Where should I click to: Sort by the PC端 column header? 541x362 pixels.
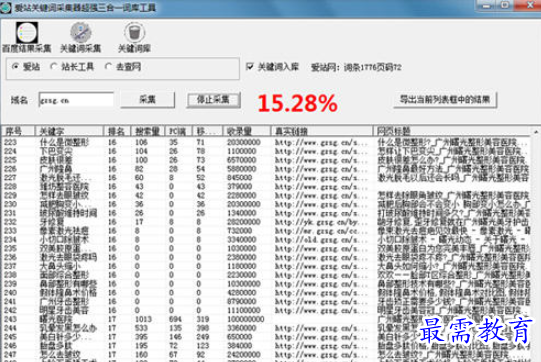pos(179,131)
